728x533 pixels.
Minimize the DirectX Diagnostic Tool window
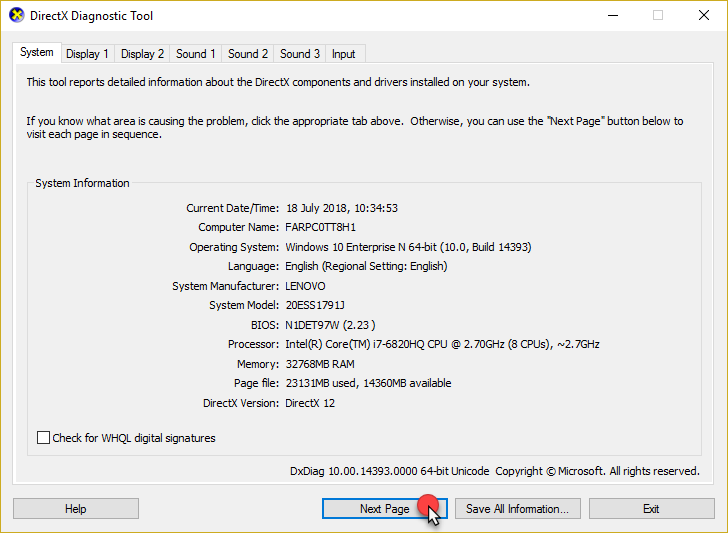(613, 15)
